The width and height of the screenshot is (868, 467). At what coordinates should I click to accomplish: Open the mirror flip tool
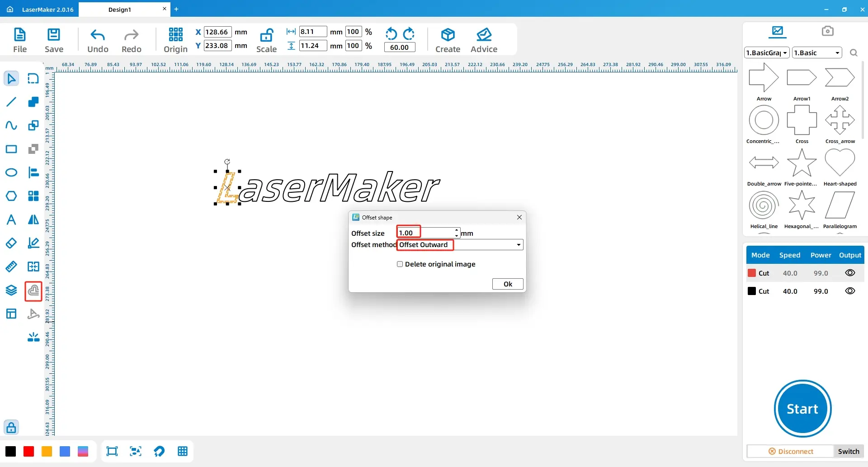pyautogui.click(x=33, y=219)
